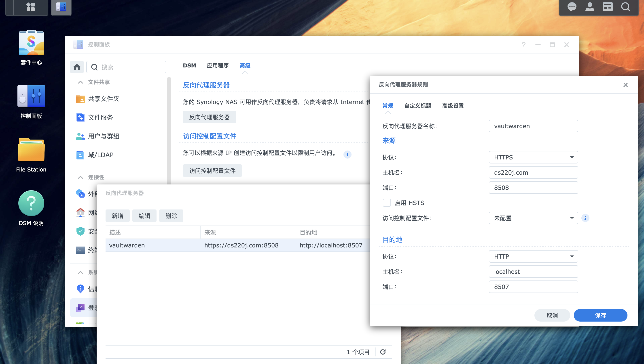Switch to the 应用程序 tab
Screen dimensions: 644x364
click(218, 65)
